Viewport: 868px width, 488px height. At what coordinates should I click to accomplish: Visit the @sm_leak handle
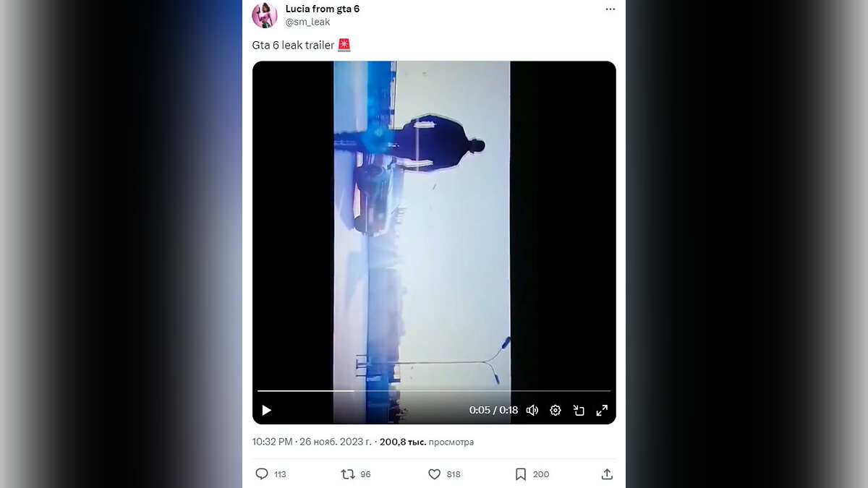308,22
